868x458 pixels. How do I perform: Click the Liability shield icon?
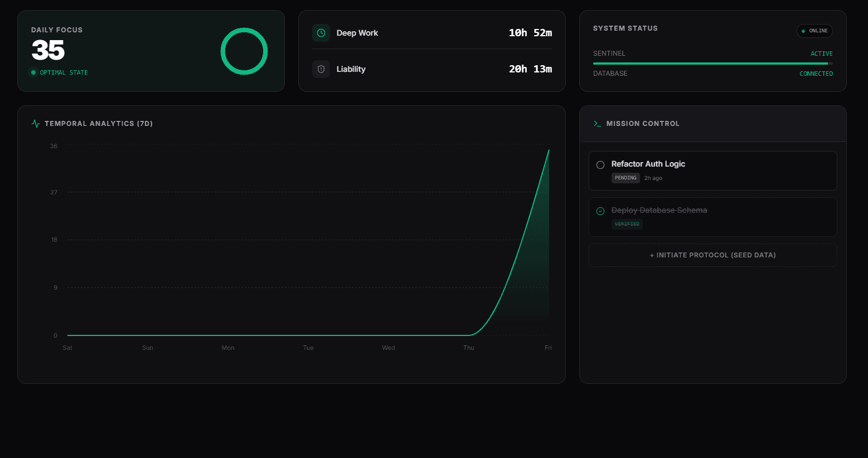point(321,69)
